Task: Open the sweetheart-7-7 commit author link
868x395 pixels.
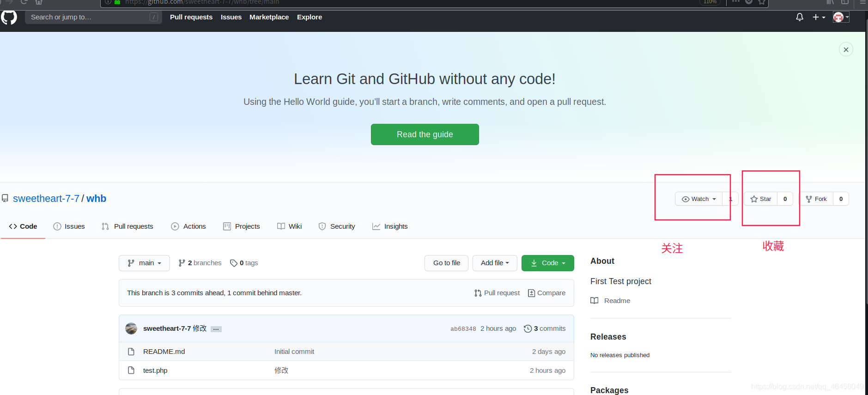Action: coord(167,328)
